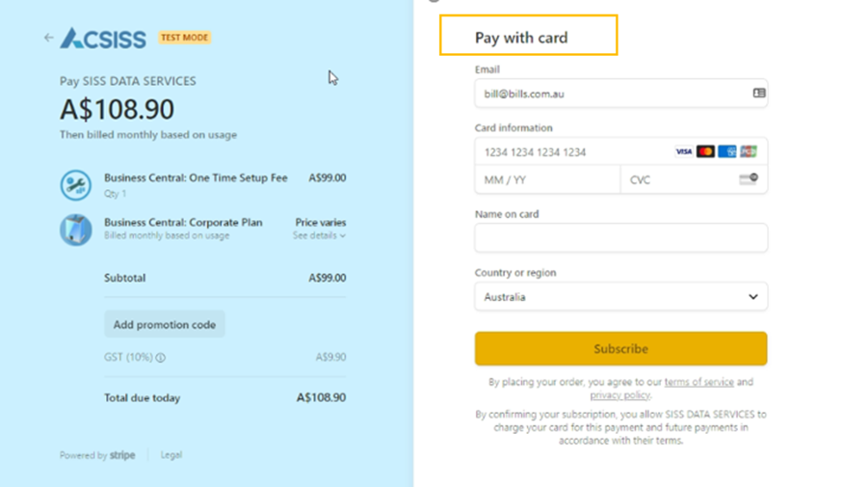Click the Corporate Plan product icon
The image size is (868, 487).
[76, 230]
